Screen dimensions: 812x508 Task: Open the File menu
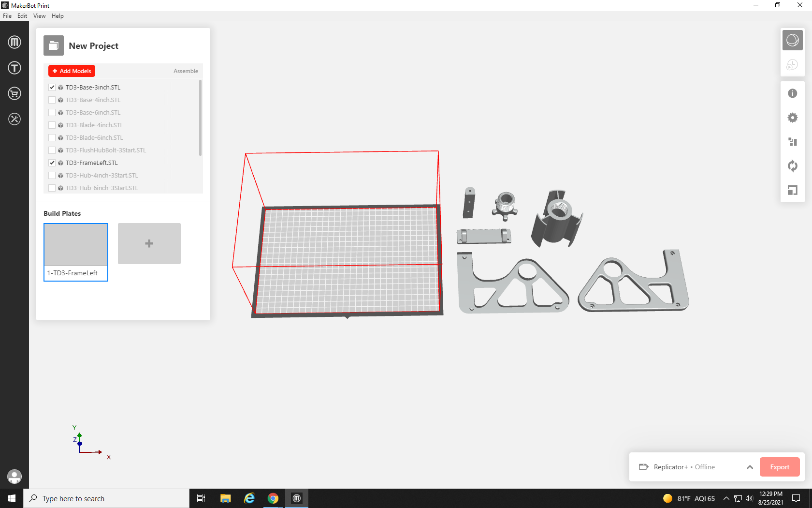point(7,16)
